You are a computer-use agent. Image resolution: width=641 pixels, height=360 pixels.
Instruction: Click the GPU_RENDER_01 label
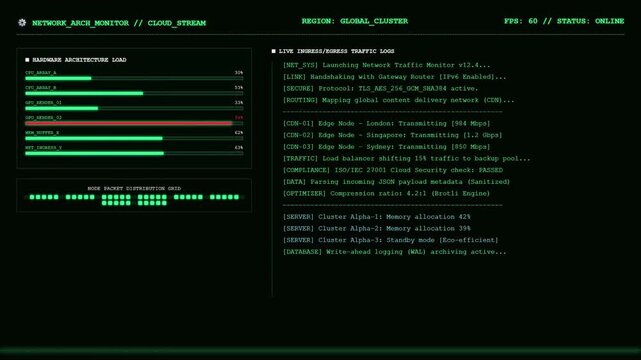tap(43, 103)
